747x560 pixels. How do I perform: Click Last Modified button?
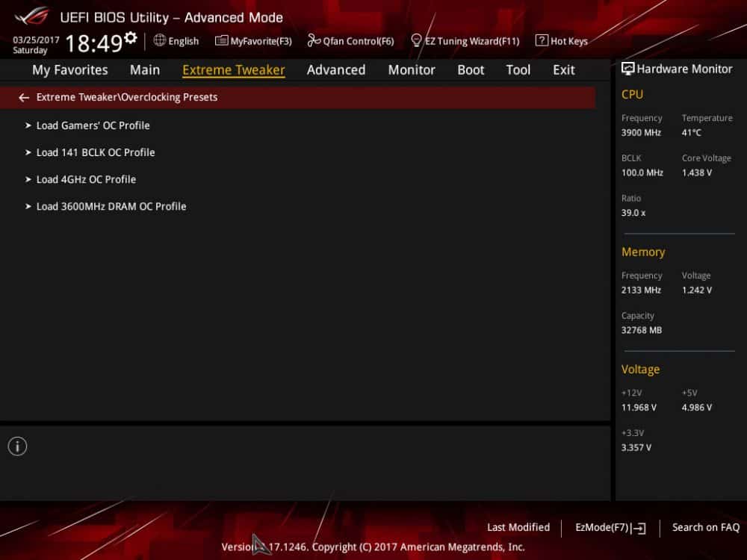tap(518, 528)
